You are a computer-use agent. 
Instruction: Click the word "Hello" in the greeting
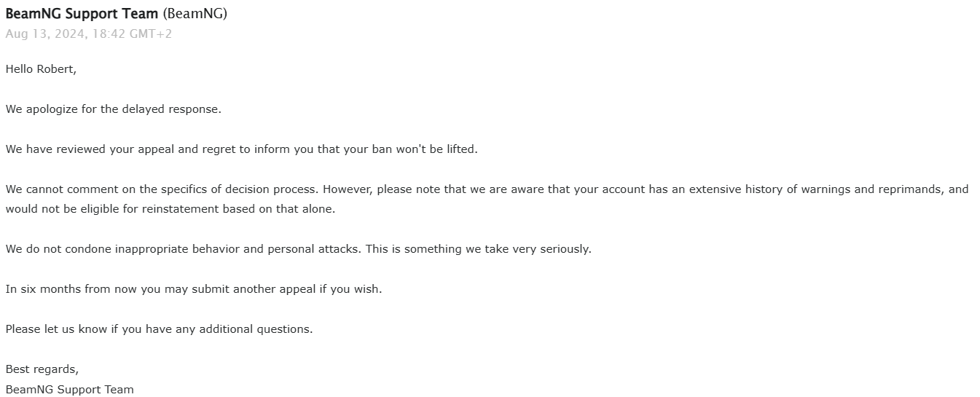click(19, 69)
